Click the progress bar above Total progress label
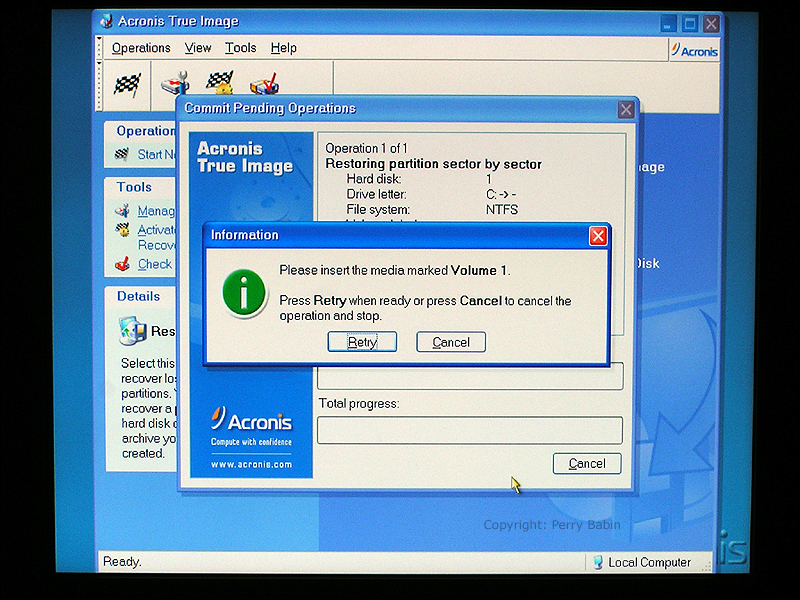 (x=470, y=376)
